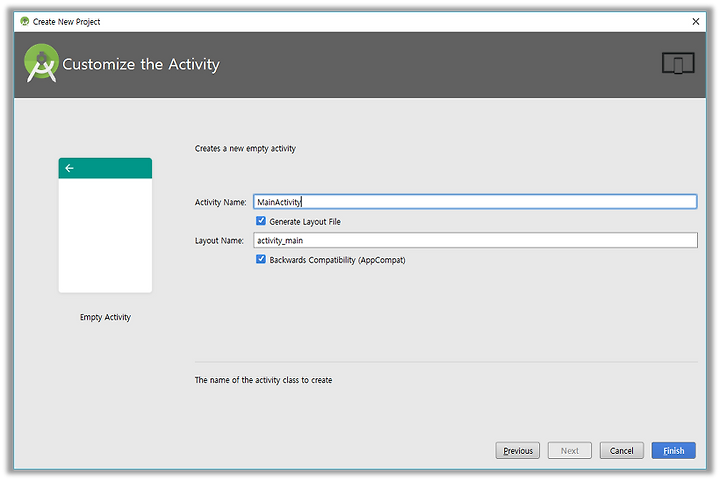Click the phone and tablet form factor icon
Screen dimensions: 720x481
(678, 63)
